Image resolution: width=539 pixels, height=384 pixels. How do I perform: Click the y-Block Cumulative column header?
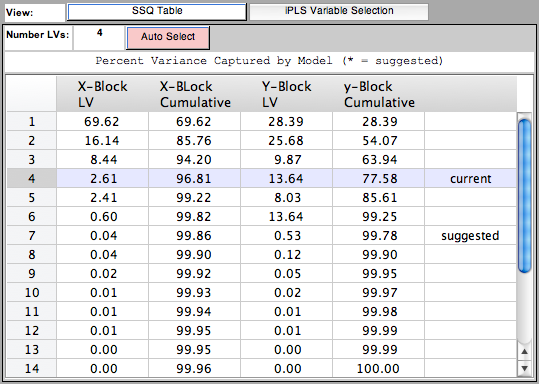378,94
